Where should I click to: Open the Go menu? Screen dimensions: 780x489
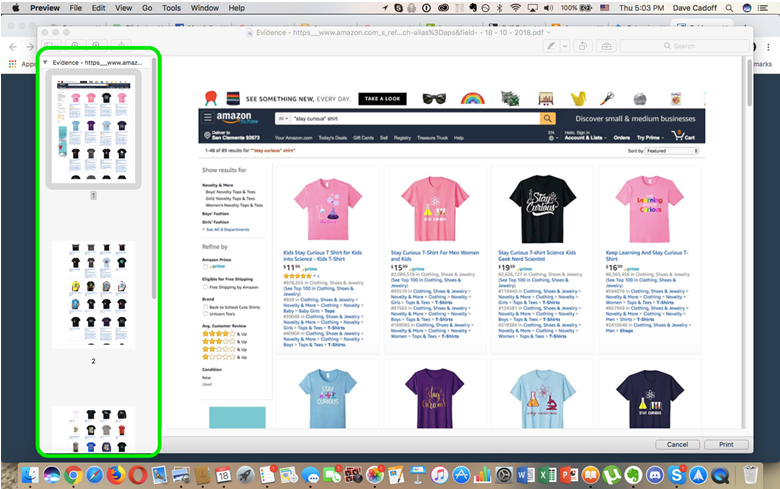[147, 8]
